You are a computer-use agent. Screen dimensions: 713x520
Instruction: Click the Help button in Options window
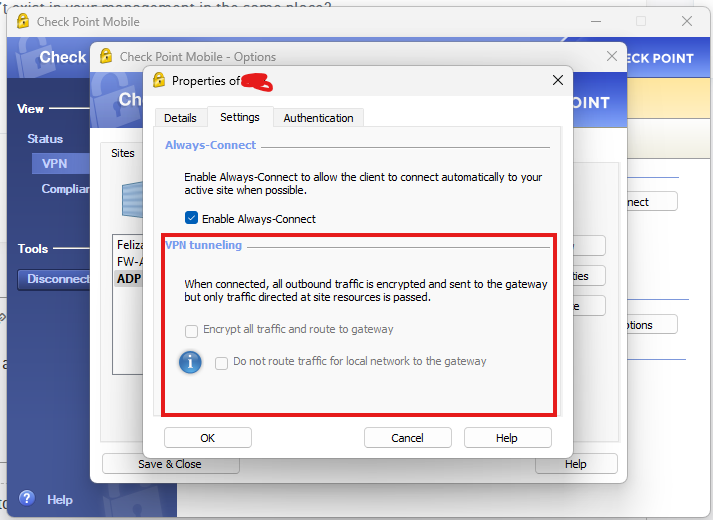[x=576, y=464]
